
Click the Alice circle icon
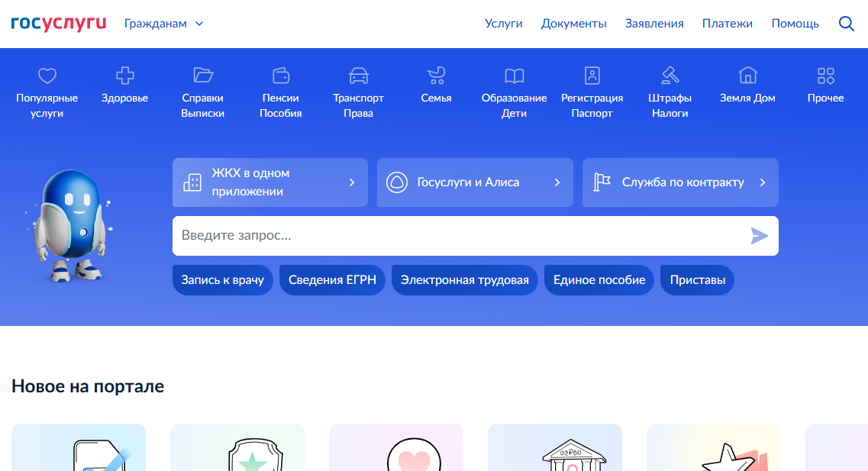[397, 182]
